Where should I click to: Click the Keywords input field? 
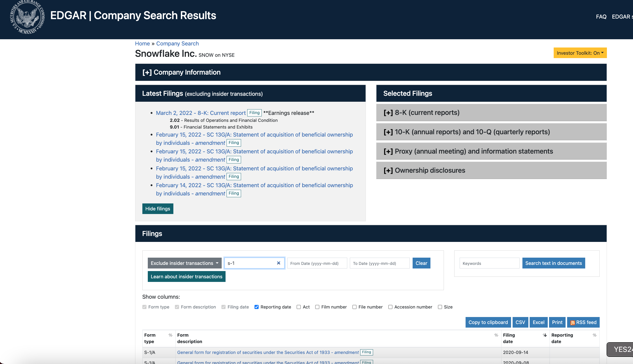pos(489,263)
